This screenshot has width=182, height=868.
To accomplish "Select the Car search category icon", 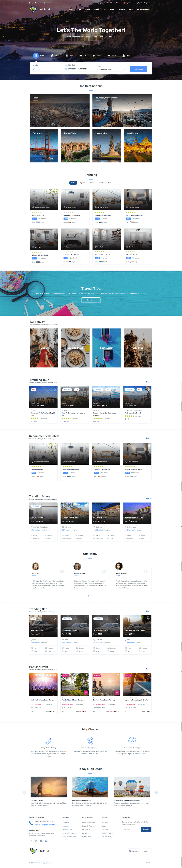I will [x=81, y=56].
